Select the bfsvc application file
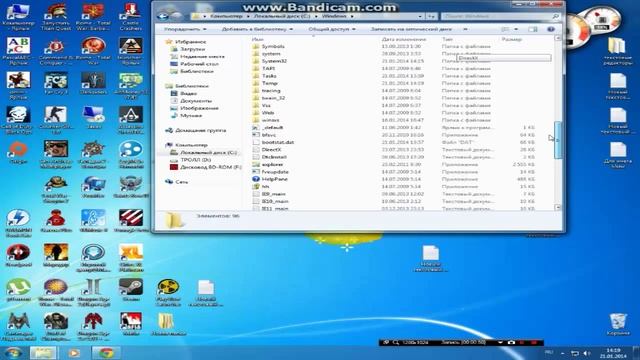Screen dimensions: 640x360 tap(269, 135)
